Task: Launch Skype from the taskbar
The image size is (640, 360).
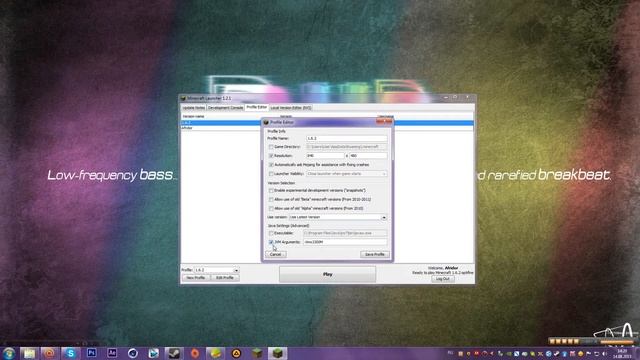Action: coord(70,353)
